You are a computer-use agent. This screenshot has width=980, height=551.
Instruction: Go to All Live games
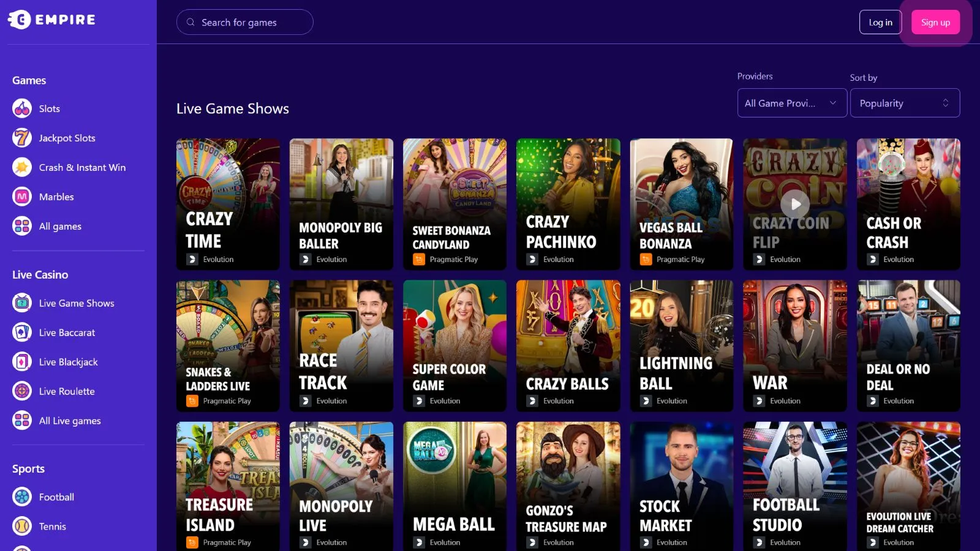[x=70, y=421]
